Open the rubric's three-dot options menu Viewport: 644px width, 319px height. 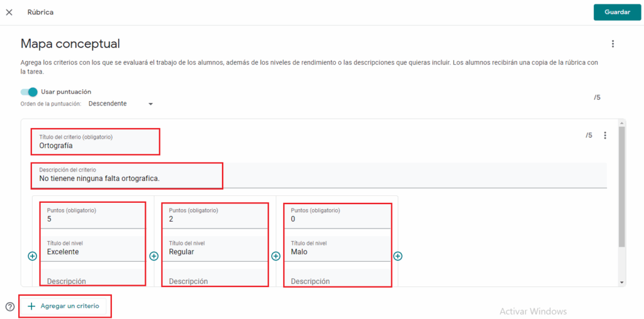(x=613, y=44)
